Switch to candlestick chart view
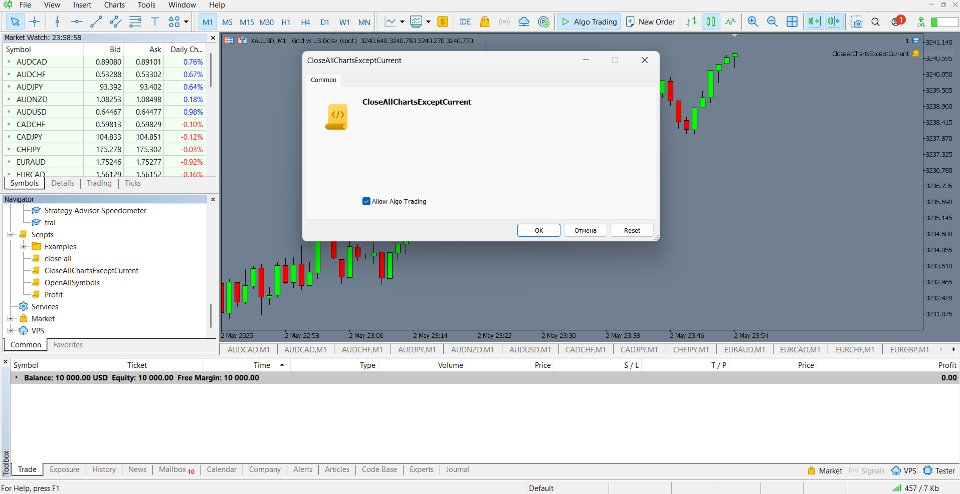 click(x=710, y=21)
